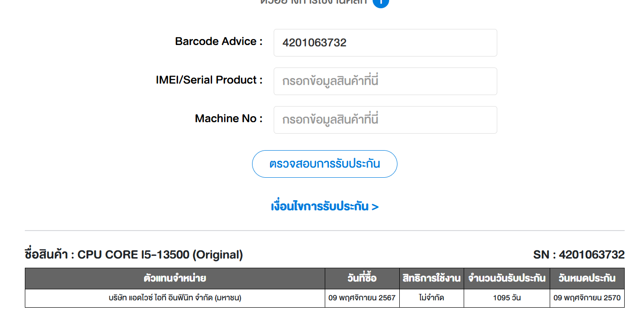Click the วันหมดประกัน column header
644x310 pixels.
pos(587,278)
